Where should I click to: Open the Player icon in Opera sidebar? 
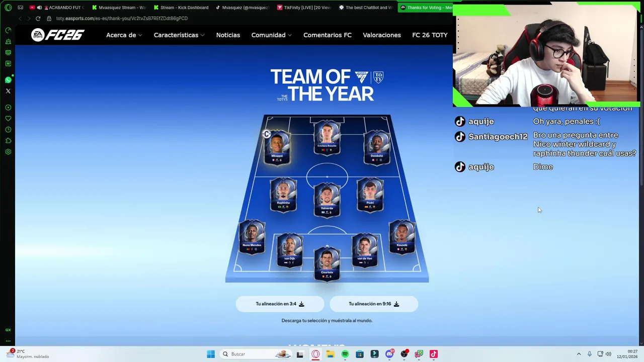pos(8,108)
